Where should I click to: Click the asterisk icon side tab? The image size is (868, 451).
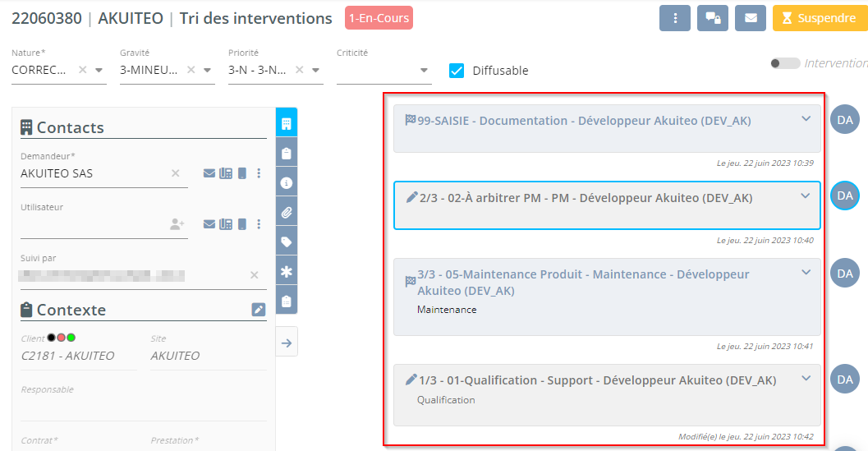[287, 271]
